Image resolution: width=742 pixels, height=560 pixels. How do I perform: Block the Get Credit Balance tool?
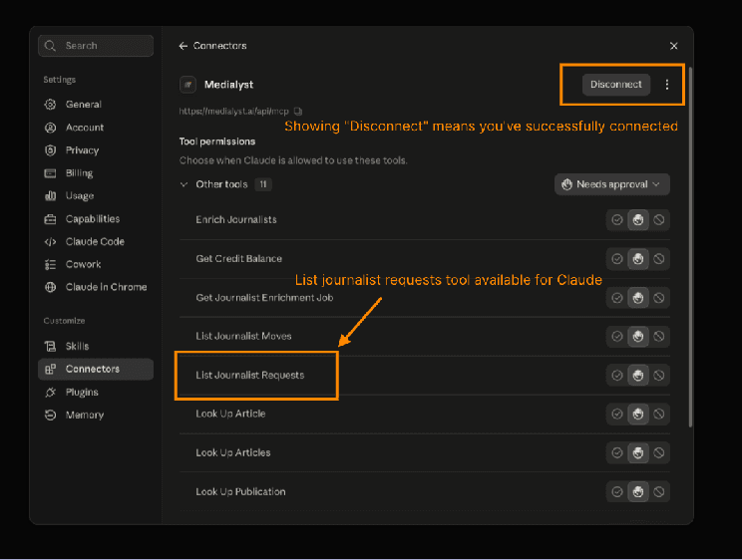658,259
